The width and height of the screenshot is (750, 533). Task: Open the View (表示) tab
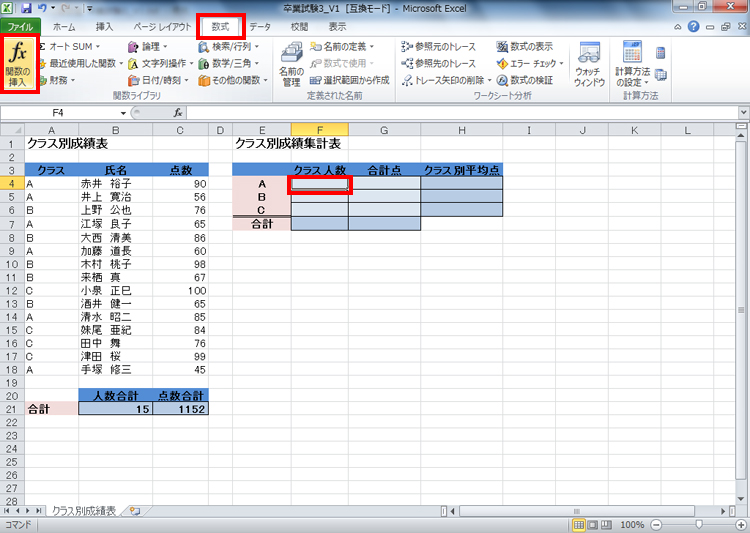[337, 27]
